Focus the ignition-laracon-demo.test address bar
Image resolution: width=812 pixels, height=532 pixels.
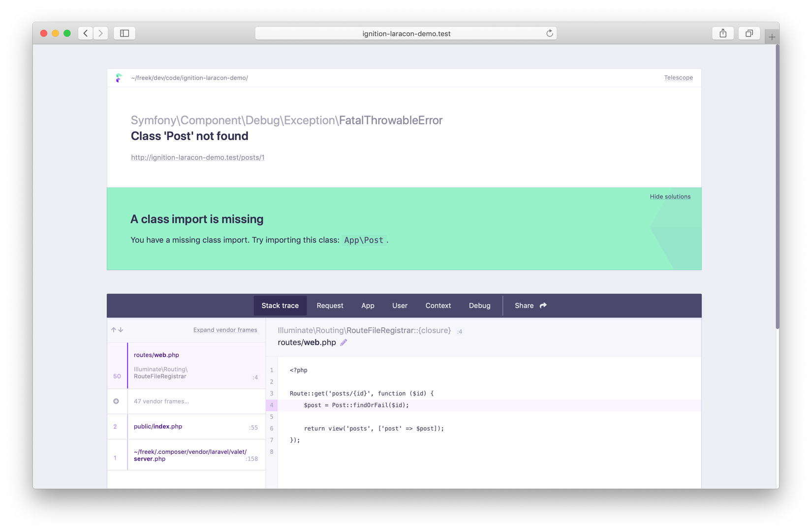(406, 33)
